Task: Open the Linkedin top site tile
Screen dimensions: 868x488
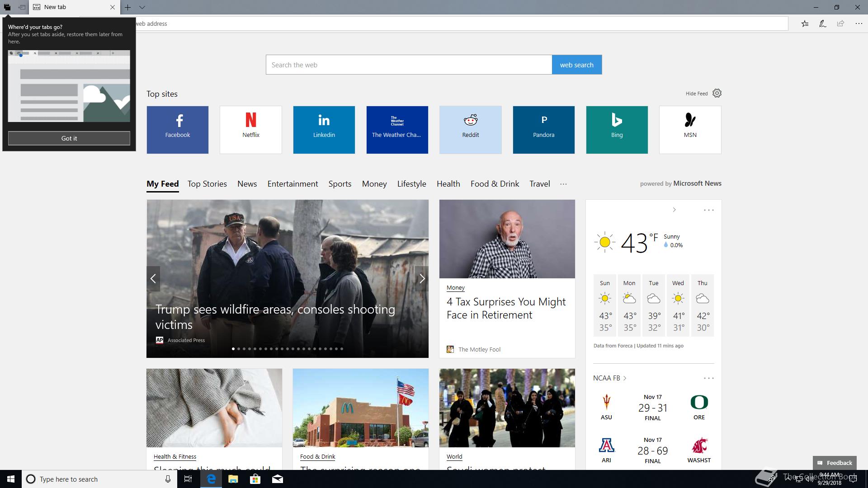Action: [324, 130]
